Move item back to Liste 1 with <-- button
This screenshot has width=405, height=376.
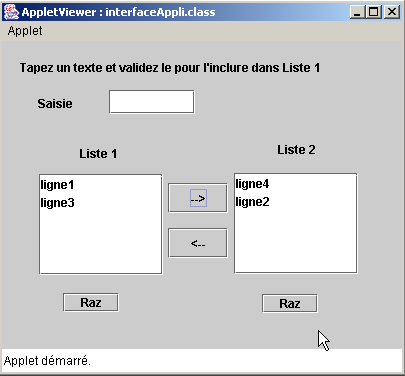coord(198,243)
